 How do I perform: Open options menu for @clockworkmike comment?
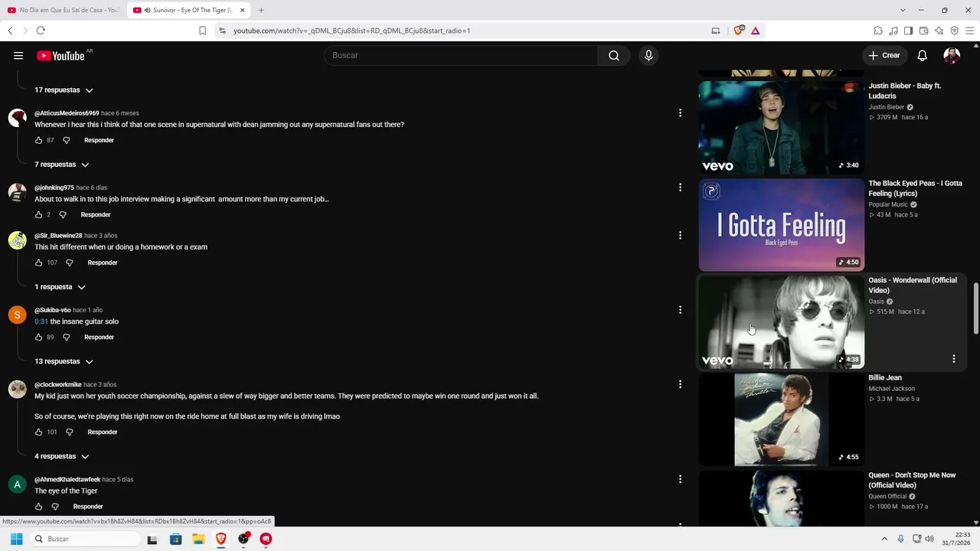[680, 384]
